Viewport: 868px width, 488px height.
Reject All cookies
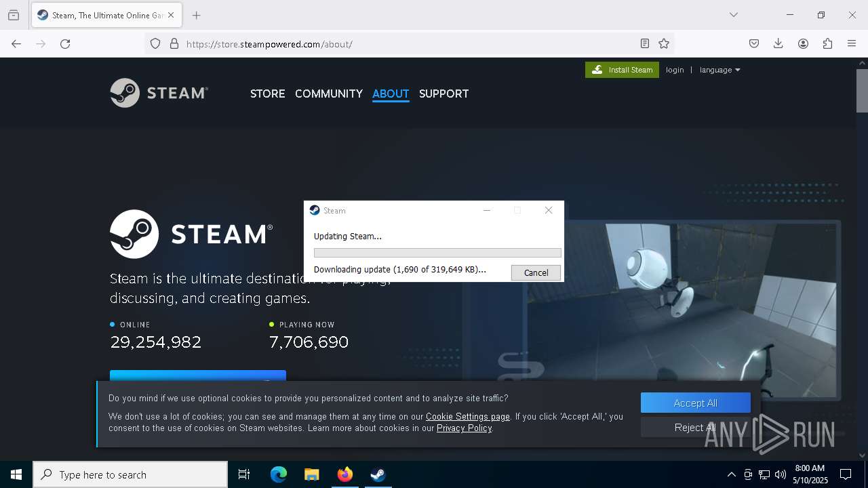pyautogui.click(x=695, y=427)
